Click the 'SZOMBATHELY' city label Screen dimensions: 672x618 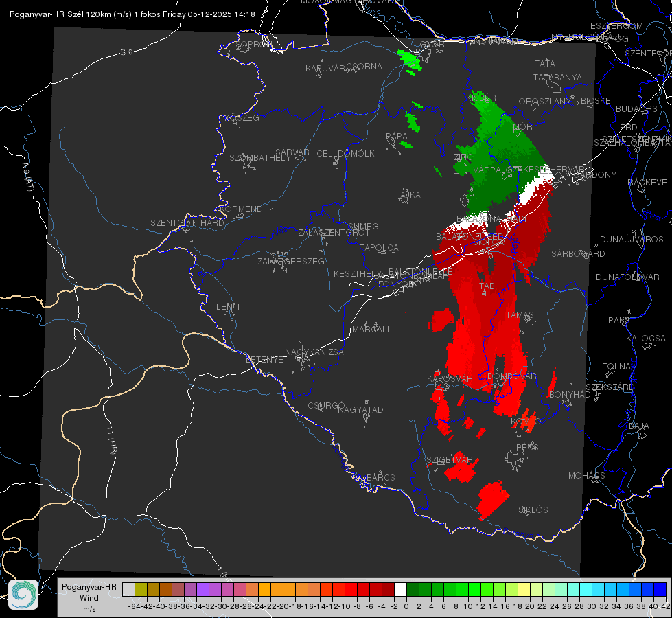259,158
